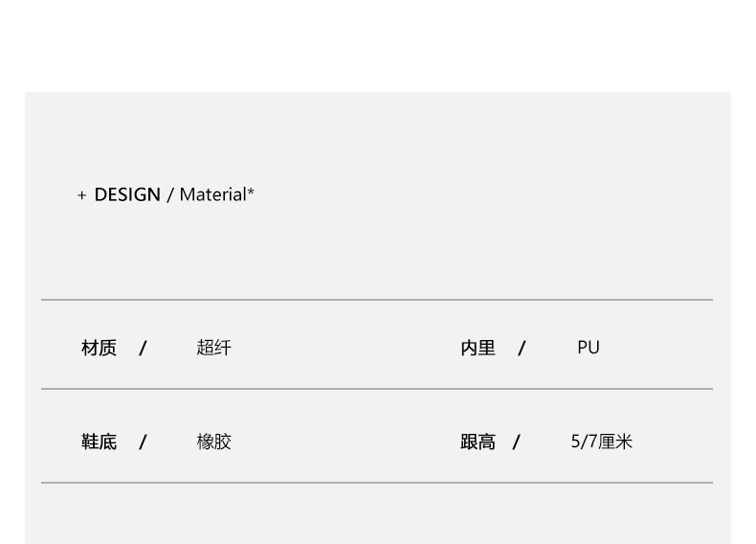
Task: Click the divider between 材质 and 鞋底 rows
Action: 377,389
